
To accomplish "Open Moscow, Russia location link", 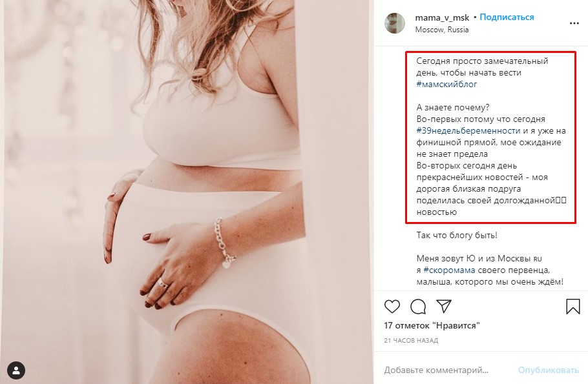I will pyautogui.click(x=442, y=30).
